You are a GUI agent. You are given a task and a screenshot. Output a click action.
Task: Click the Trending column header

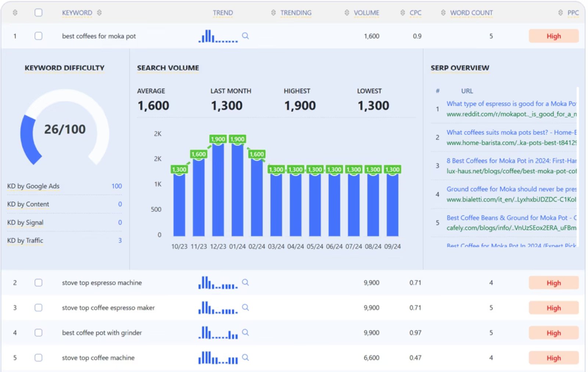coord(295,13)
